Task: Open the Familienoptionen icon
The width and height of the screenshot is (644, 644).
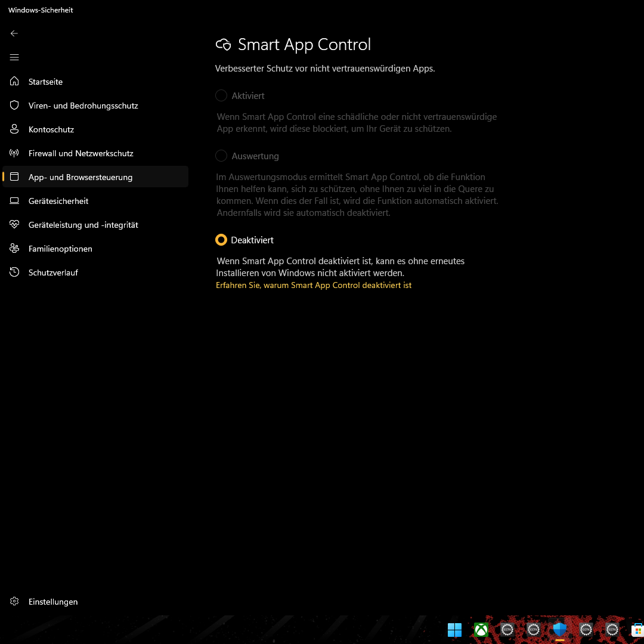Action: 14,248
